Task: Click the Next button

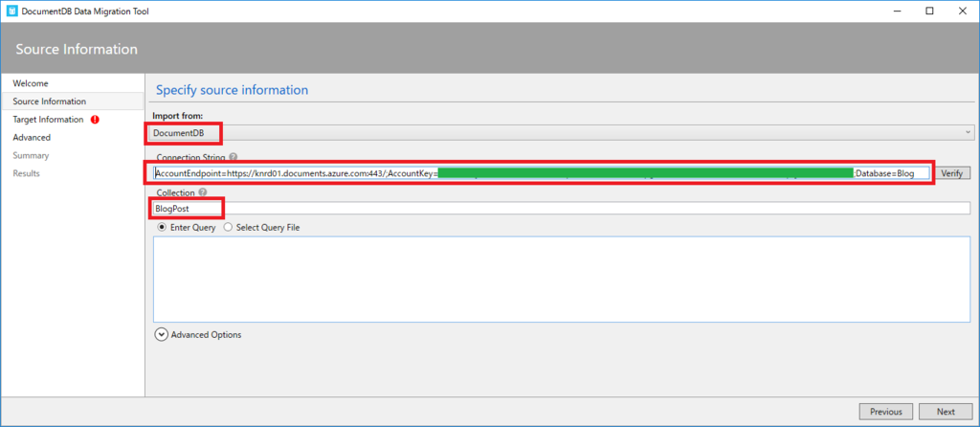Action: (946, 412)
